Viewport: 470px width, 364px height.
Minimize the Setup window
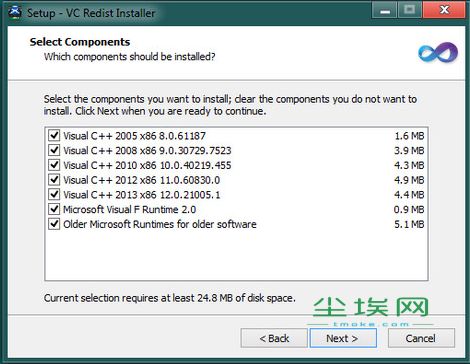[385, 10]
